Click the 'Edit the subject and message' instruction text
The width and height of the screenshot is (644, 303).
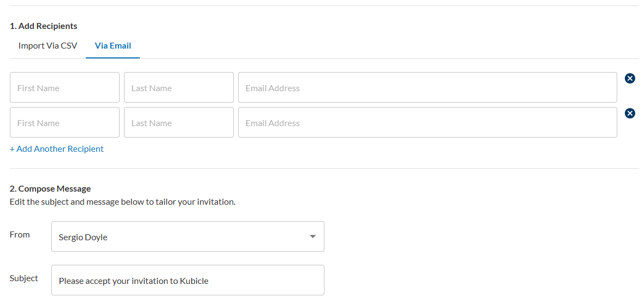(122, 202)
